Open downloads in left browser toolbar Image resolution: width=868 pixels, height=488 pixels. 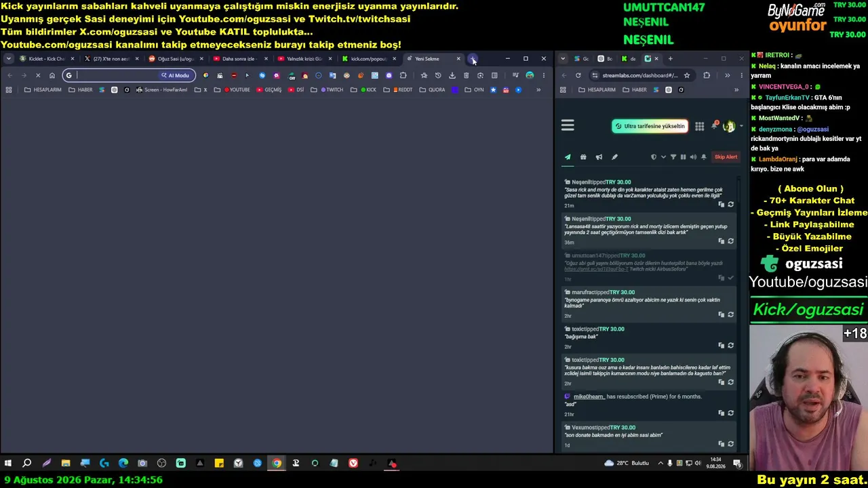(452, 75)
